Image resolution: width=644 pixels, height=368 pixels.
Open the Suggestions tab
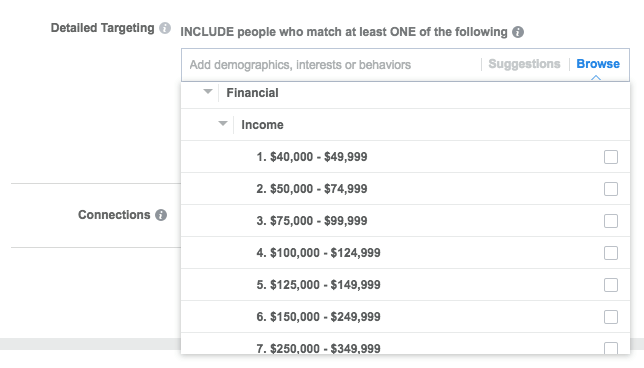point(524,64)
